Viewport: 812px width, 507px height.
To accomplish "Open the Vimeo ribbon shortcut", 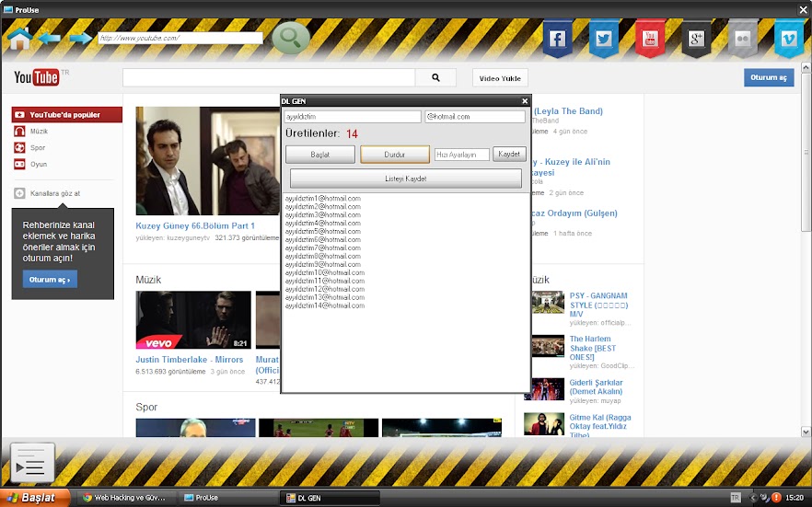I will click(789, 39).
